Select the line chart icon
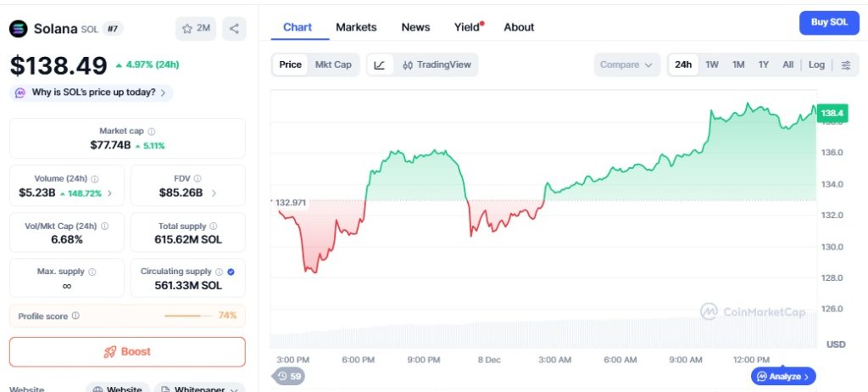This screenshot has height=392, width=868. [x=380, y=64]
